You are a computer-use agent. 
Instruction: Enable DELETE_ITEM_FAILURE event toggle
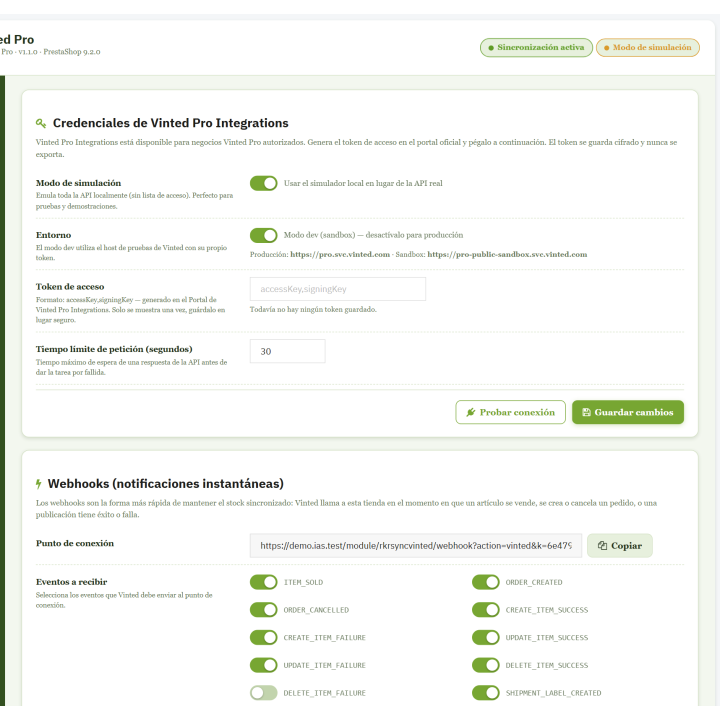pos(264,692)
